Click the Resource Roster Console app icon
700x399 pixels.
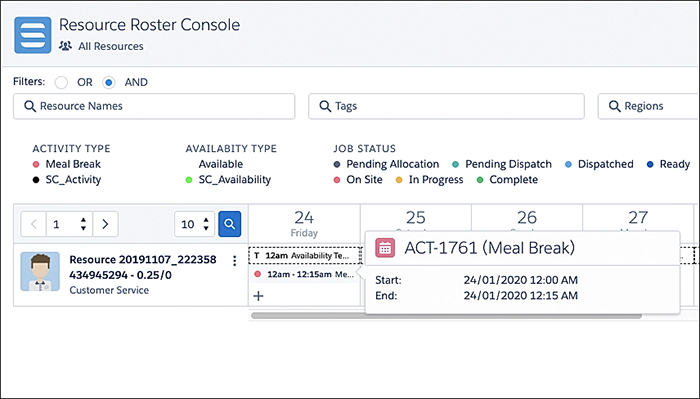[x=33, y=35]
